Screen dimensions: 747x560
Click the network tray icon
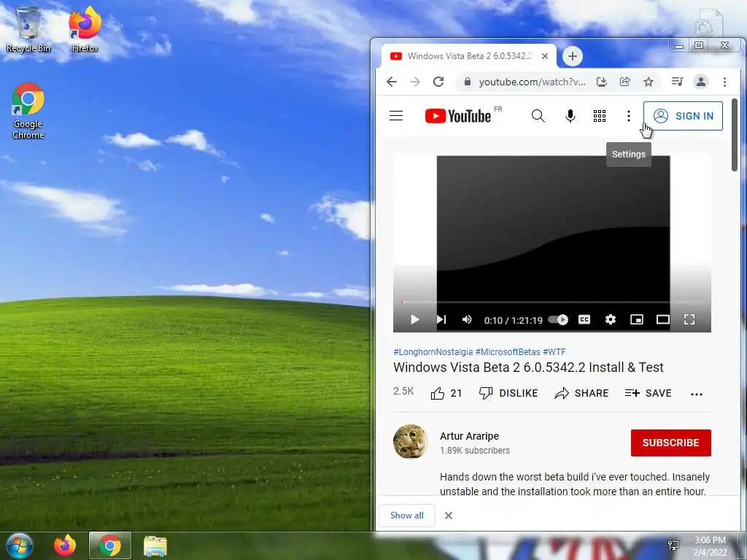tap(673, 545)
